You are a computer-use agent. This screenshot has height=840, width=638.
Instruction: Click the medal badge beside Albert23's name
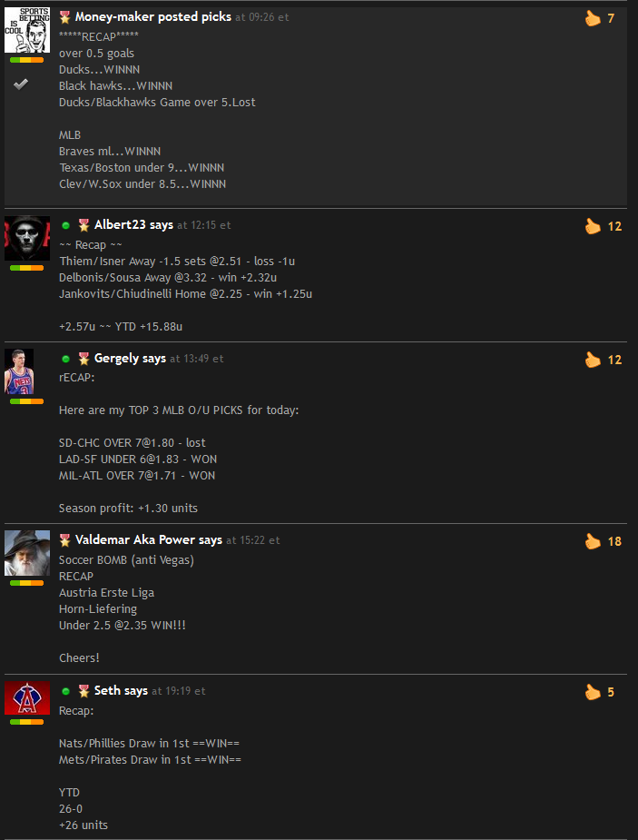point(84,225)
